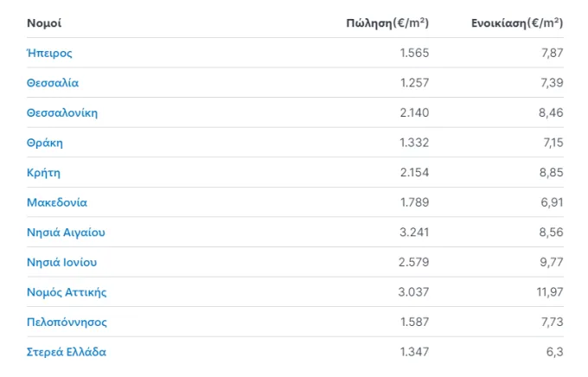Select the Νησιά Ιονίου link

tap(61, 262)
